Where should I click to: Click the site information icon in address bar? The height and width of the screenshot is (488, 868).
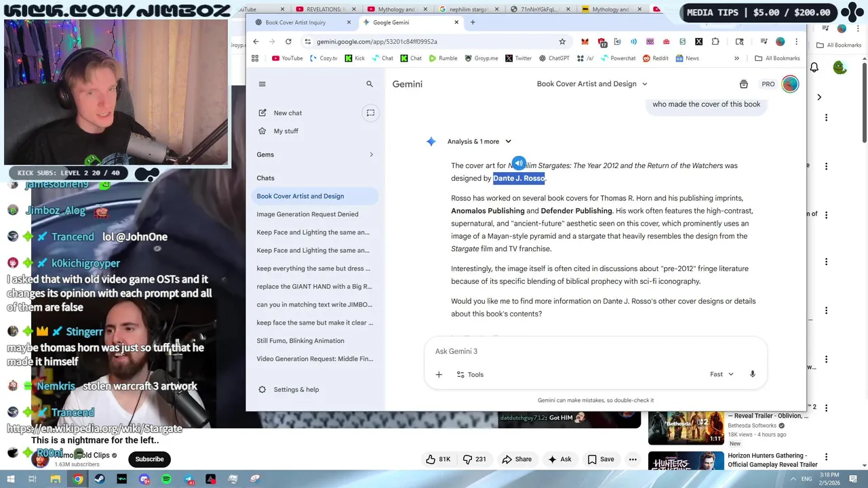(308, 41)
